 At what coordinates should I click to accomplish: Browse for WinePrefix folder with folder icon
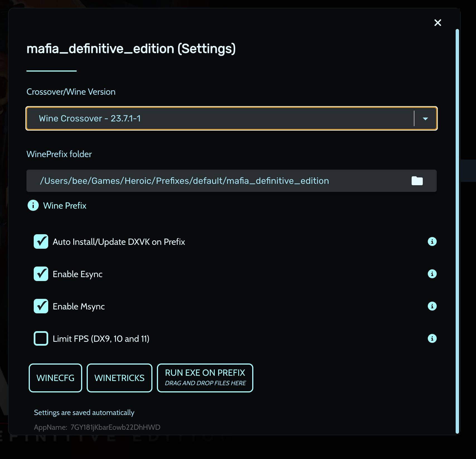(417, 181)
